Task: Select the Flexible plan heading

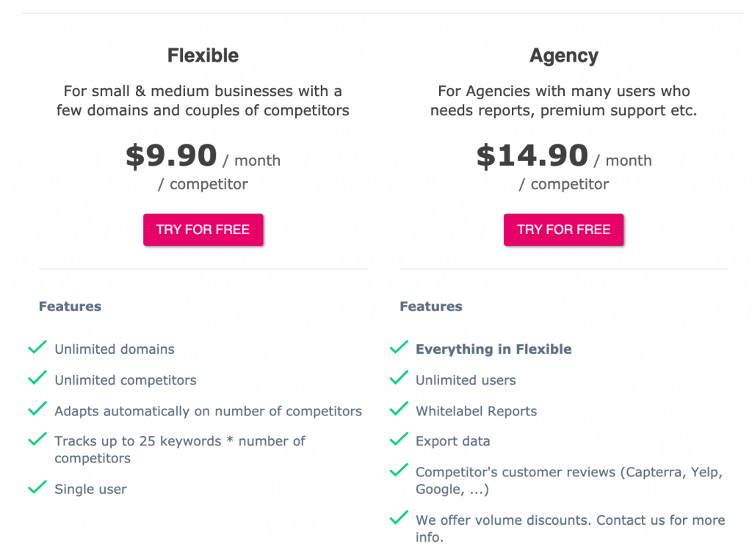Action: coord(203,56)
